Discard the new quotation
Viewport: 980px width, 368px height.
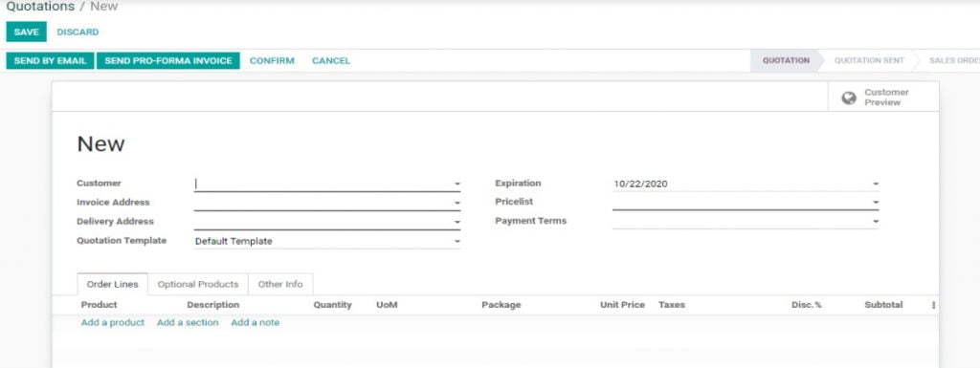(78, 32)
